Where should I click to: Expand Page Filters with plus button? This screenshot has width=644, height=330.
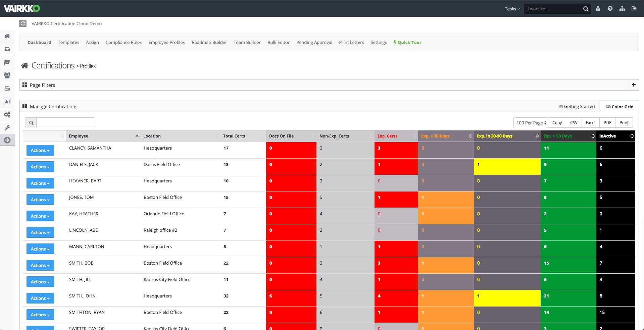point(633,85)
